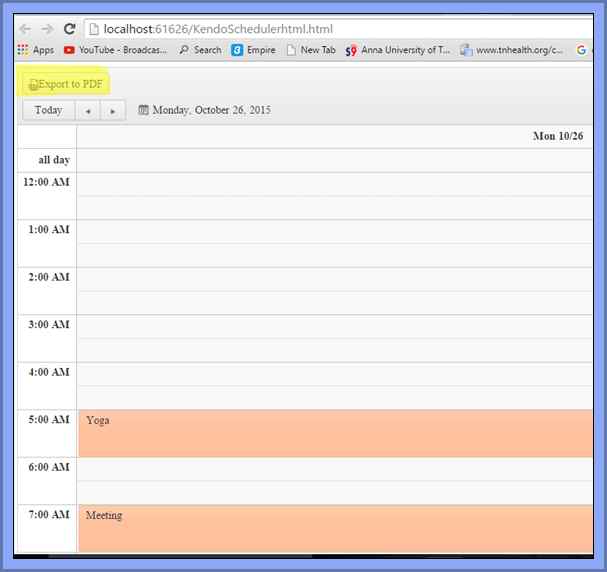Click the Monday, October 26, 2015 date label
This screenshot has width=607, height=572.
[211, 110]
